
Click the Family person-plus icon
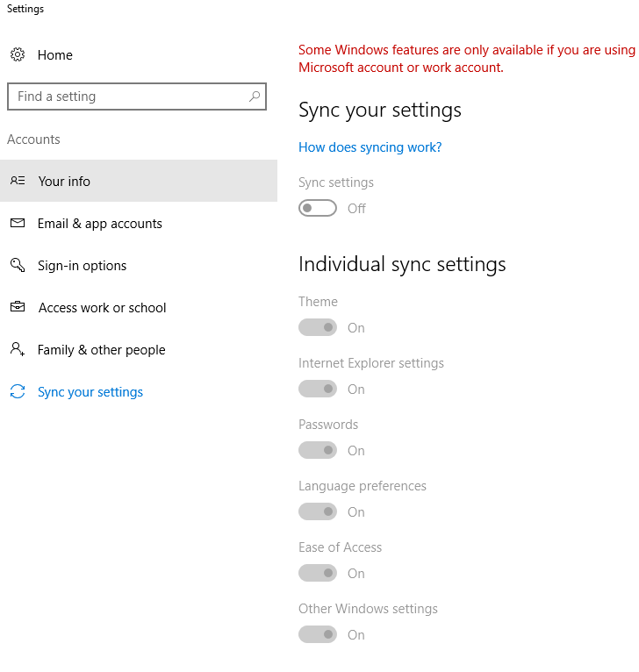click(18, 349)
